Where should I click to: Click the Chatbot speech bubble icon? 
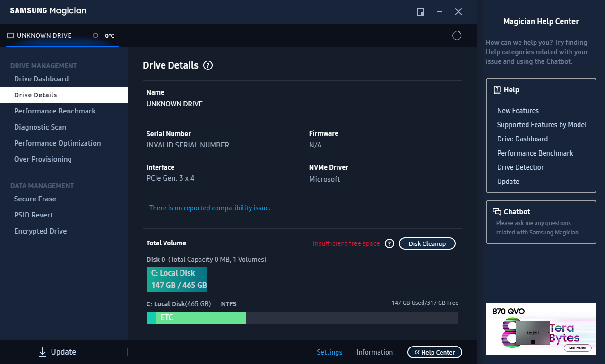[x=497, y=212]
